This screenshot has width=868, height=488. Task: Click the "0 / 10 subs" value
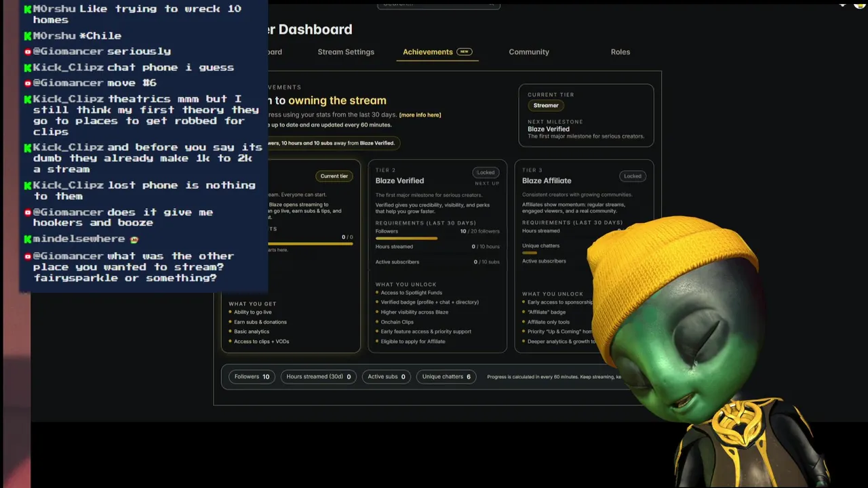pyautogui.click(x=486, y=262)
